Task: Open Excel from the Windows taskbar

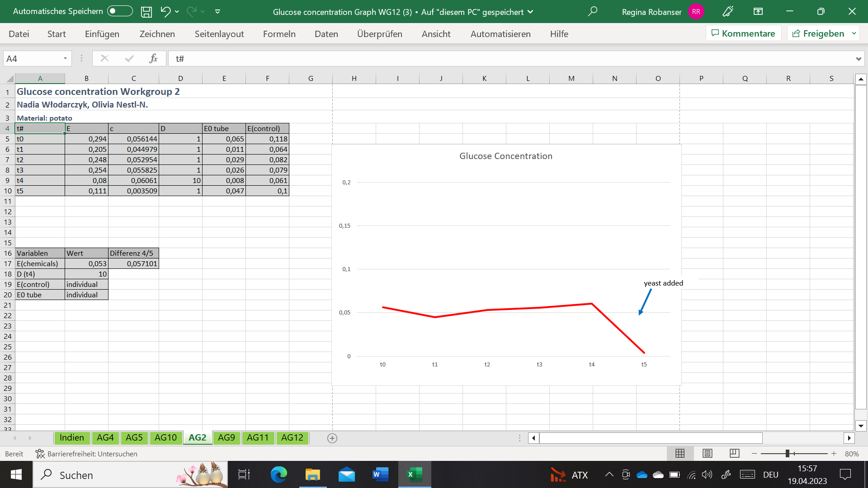Action: click(414, 474)
